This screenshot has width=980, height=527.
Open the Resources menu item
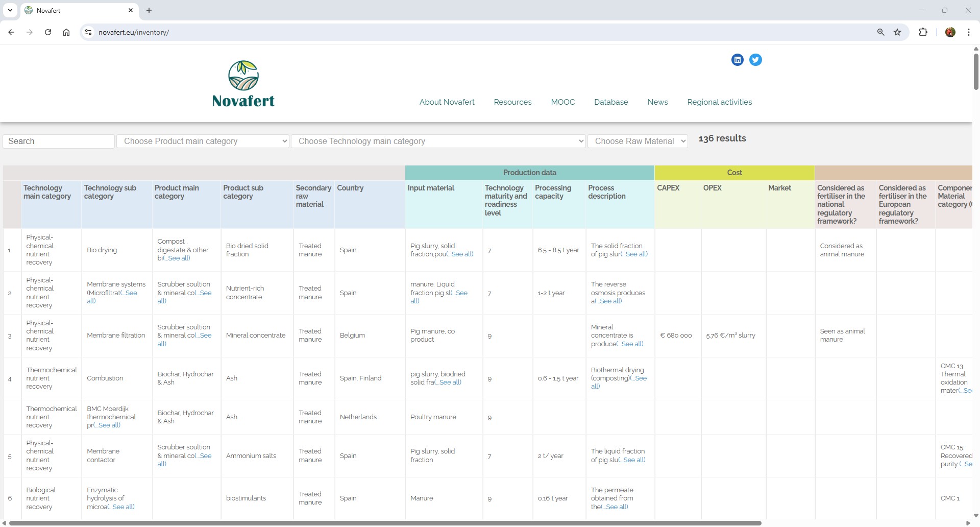[512, 102]
